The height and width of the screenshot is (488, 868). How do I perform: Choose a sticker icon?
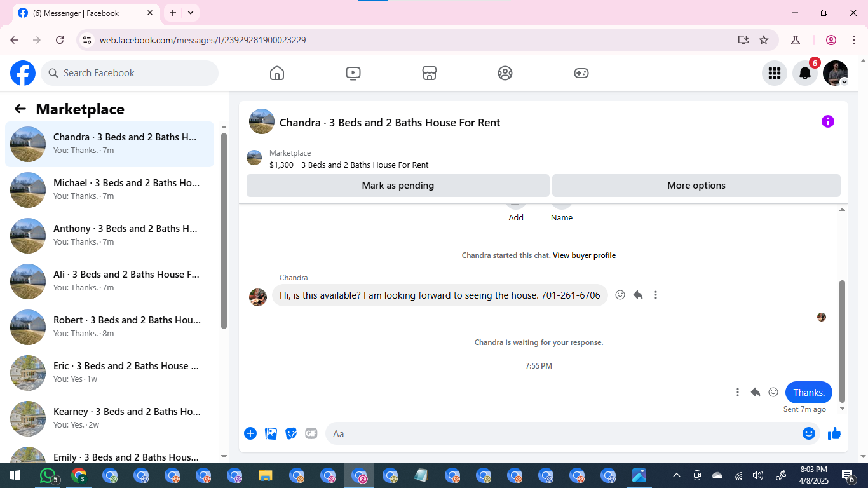click(291, 433)
